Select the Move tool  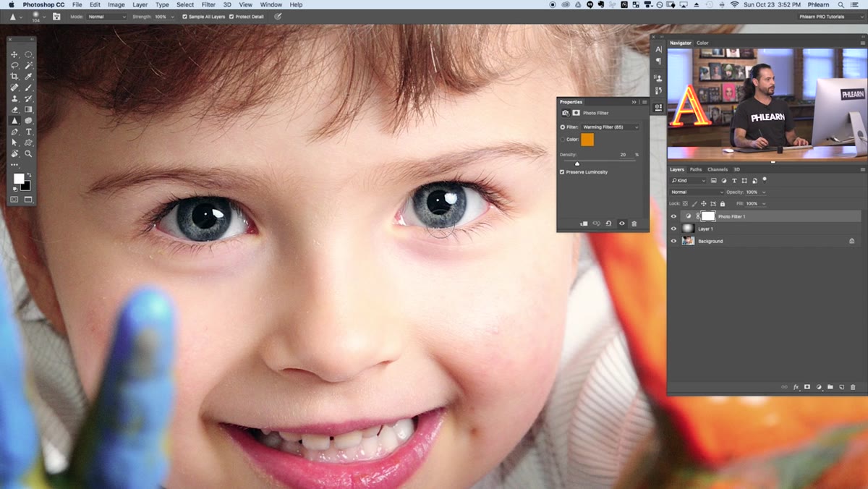tap(14, 54)
